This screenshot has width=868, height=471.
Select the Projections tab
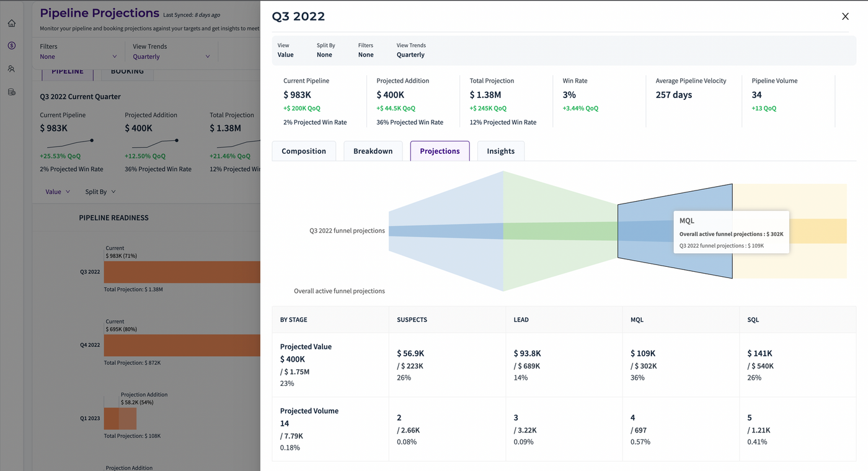coord(440,151)
